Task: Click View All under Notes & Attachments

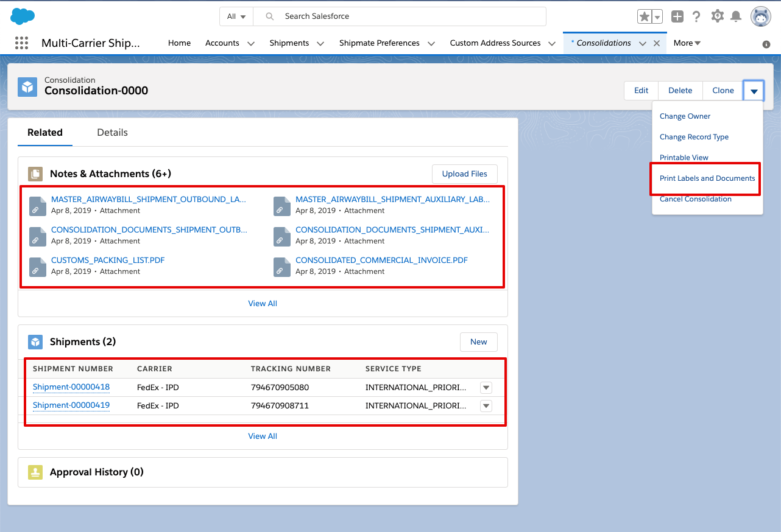Action: 263,304
